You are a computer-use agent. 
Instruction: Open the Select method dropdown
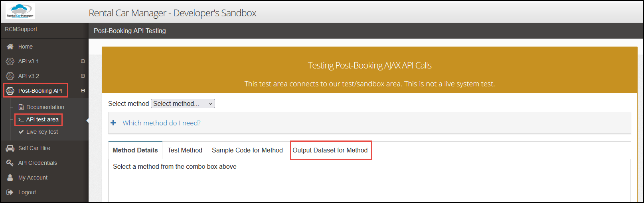click(x=183, y=103)
